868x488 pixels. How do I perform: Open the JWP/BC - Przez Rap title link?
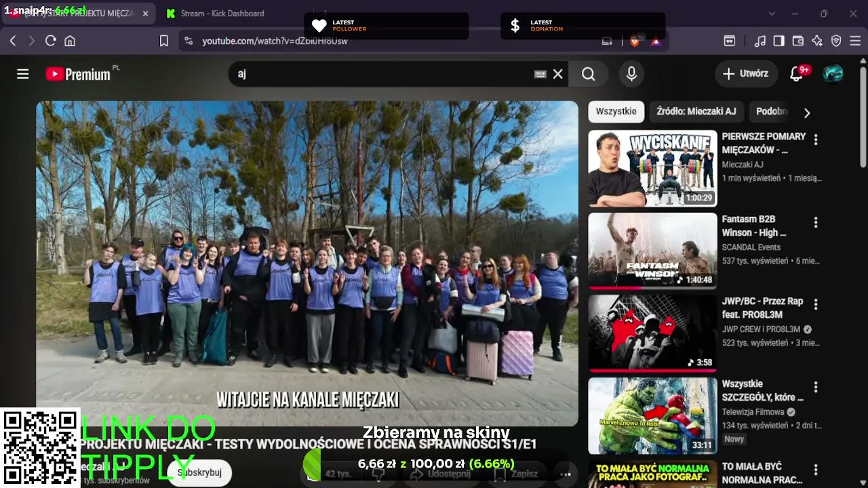pyautogui.click(x=762, y=308)
